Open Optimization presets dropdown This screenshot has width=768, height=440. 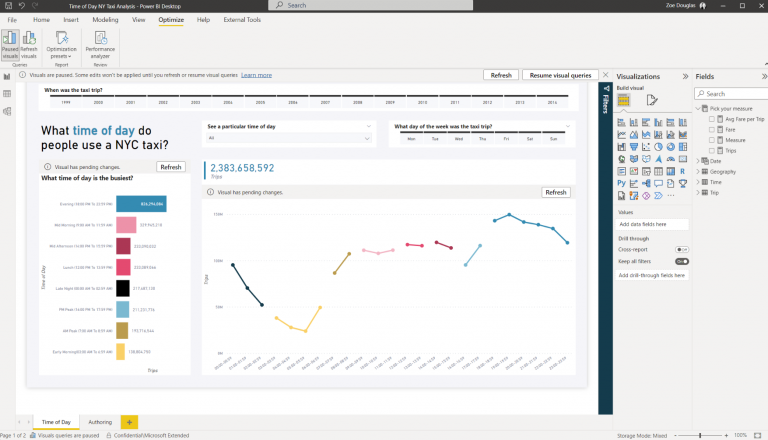(61, 45)
